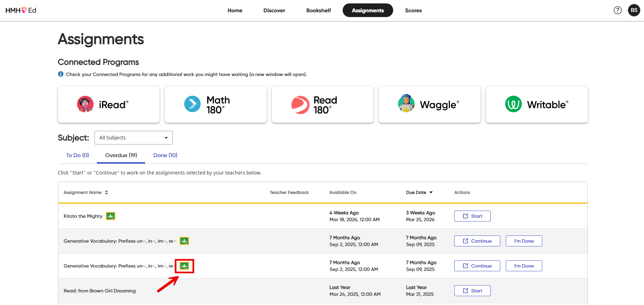This screenshot has height=305, width=644.
Task: Switch to the To Do (0) tab
Action: point(77,155)
